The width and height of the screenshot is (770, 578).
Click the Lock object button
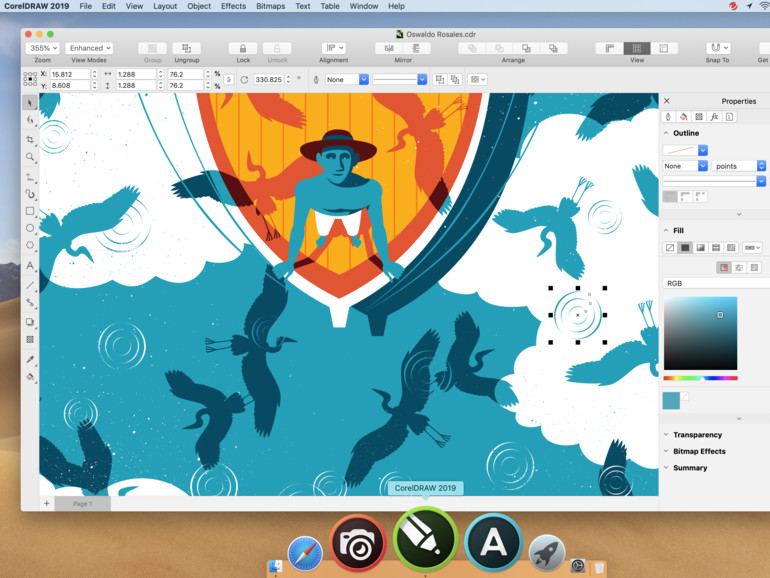pyautogui.click(x=243, y=48)
